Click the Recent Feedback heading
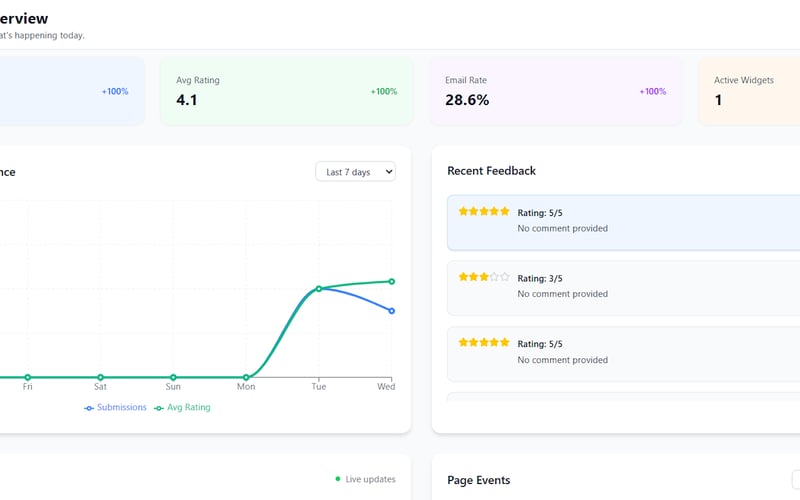 coord(491,171)
